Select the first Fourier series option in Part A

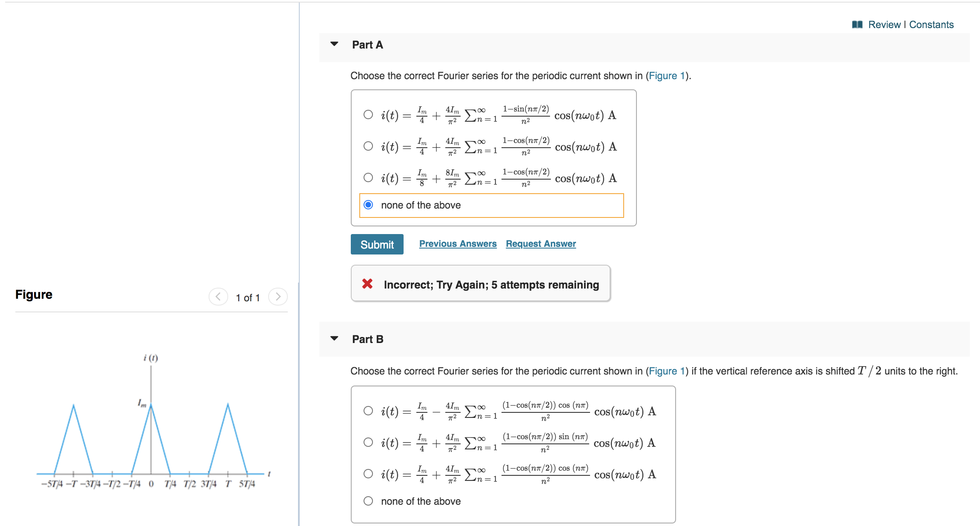(x=368, y=114)
